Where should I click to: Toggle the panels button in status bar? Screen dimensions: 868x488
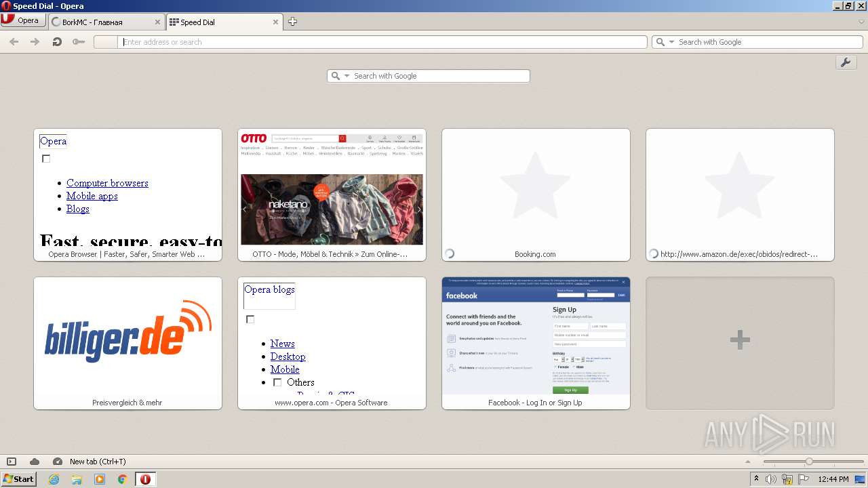click(11, 462)
